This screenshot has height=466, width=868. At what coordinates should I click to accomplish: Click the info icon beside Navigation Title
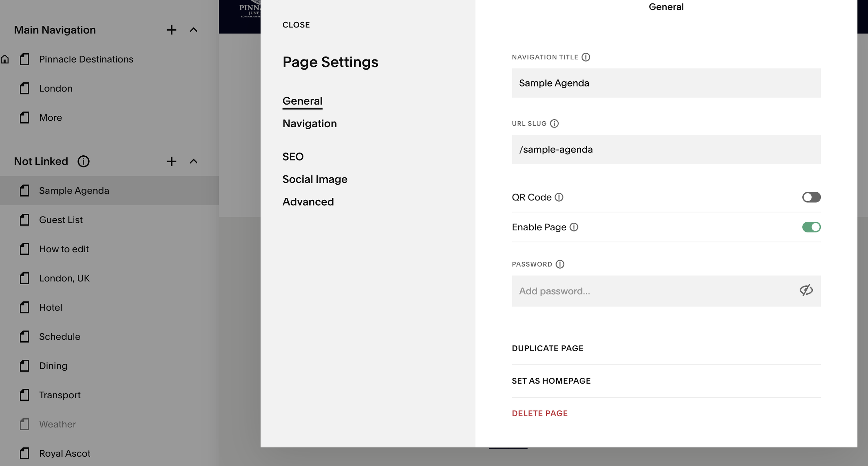[x=586, y=57]
